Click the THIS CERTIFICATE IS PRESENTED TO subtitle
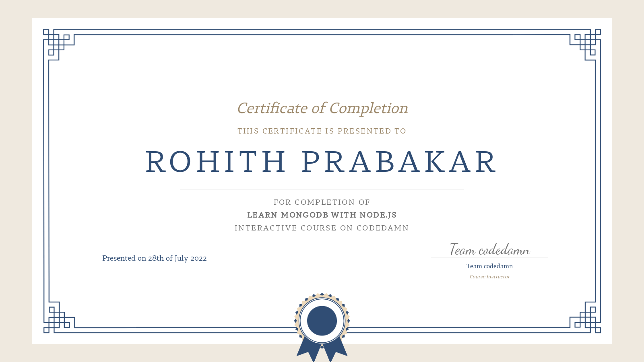Screen dimensions: 644x362 point(322,131)
